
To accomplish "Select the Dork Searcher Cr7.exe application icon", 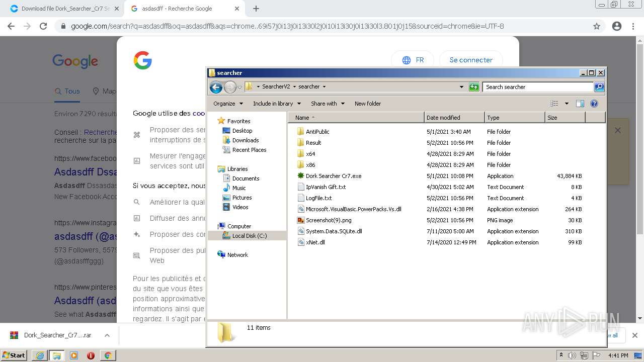I will (301, 176).
